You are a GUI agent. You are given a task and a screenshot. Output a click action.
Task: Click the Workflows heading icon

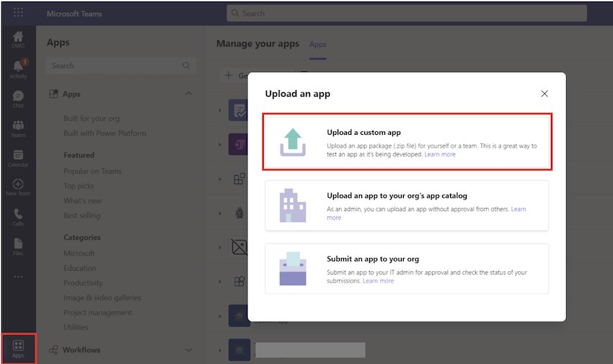pyautogui.click(x=53, y=350)
